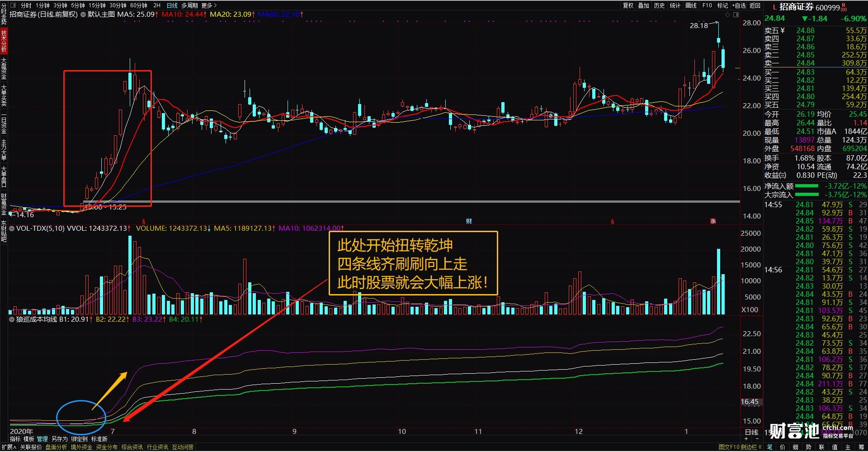The image size is (868, 452).
Task: Switch to 互动问答 bottom tab
Action: (183, 447)
